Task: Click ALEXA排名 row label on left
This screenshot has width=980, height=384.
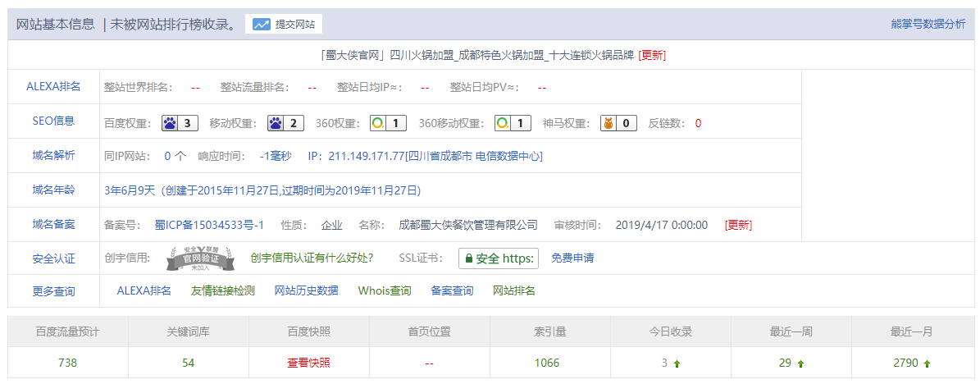Action: point(54,87)
